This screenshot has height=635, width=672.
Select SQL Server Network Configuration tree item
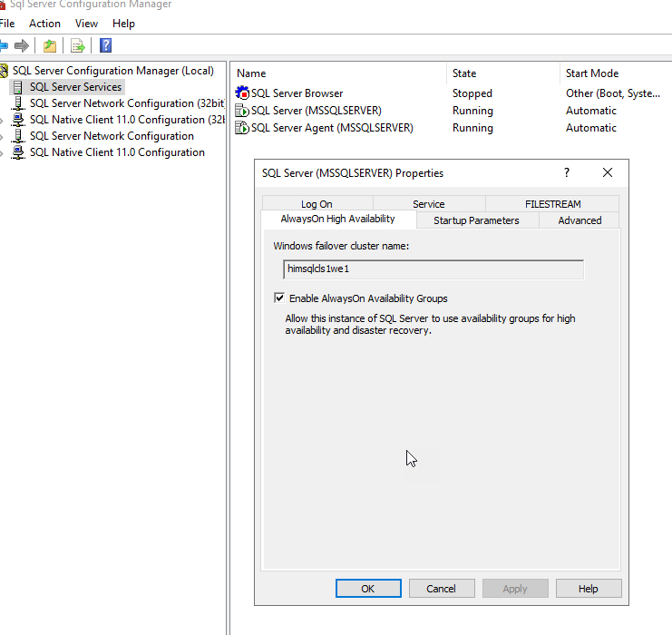tap(112, 136)
